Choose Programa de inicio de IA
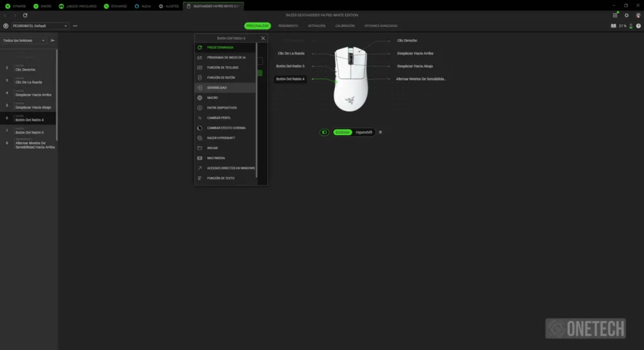Viewport: 644px width, 350px height. [225, 57]
